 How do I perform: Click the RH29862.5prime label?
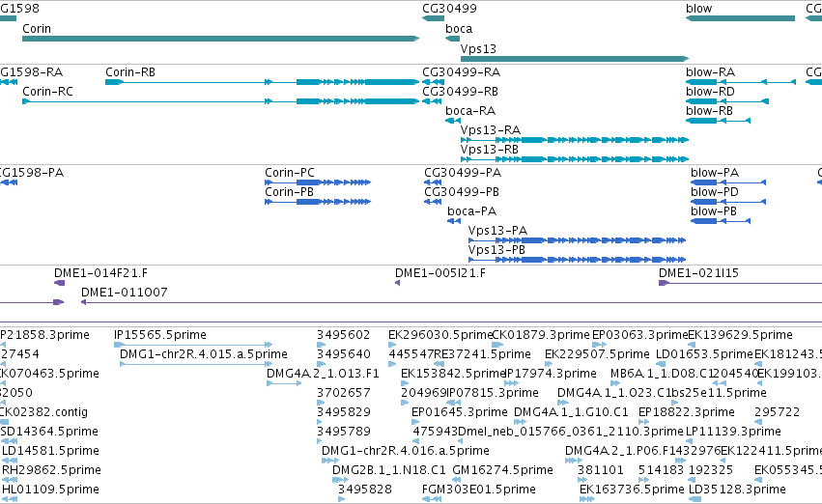[51, 470]
